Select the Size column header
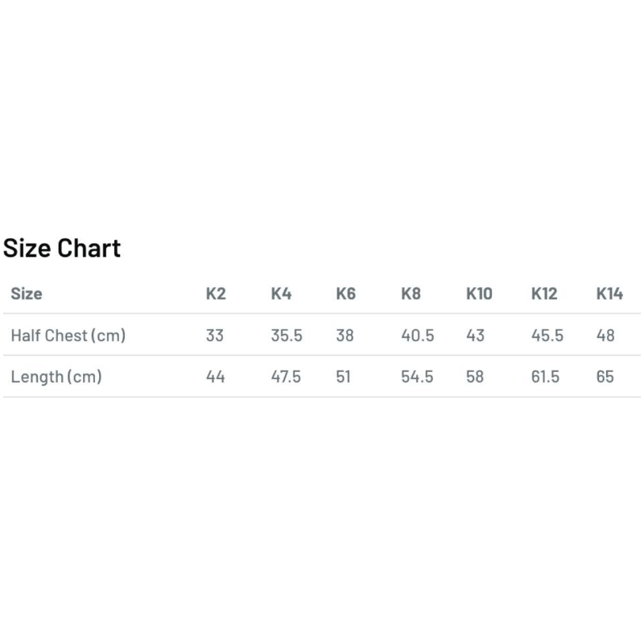Viewport: 644px width, 644px height. coord(27,294)
